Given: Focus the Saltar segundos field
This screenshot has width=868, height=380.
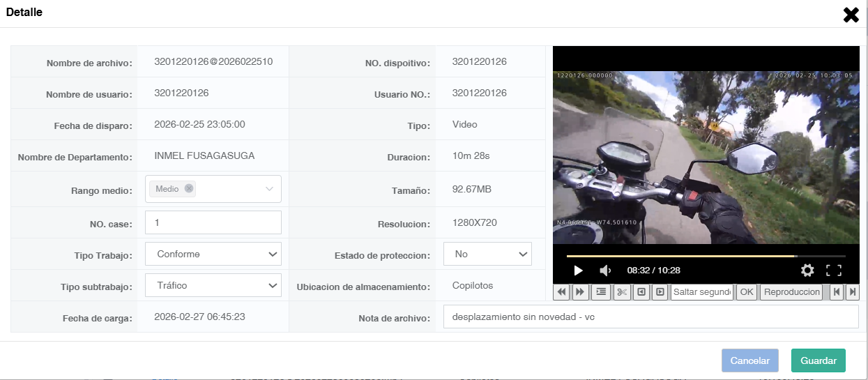Looking at the screenshot, I should [702, 292].
